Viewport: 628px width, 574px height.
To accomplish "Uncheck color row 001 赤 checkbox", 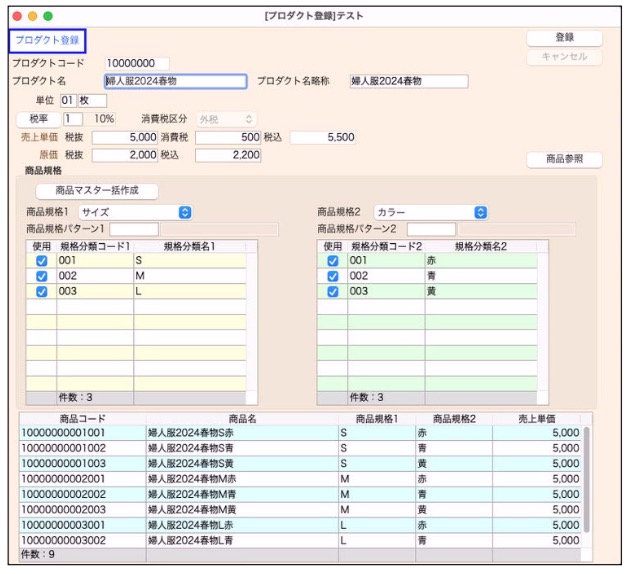I will [x=332, y=261].
